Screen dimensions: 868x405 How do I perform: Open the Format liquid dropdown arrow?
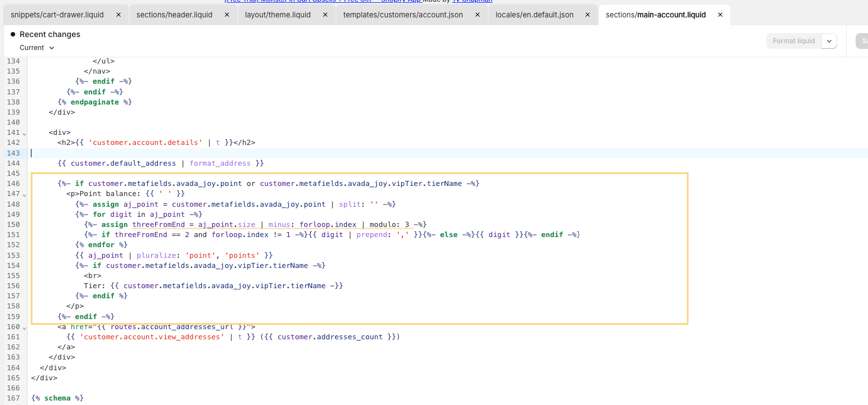829,41
